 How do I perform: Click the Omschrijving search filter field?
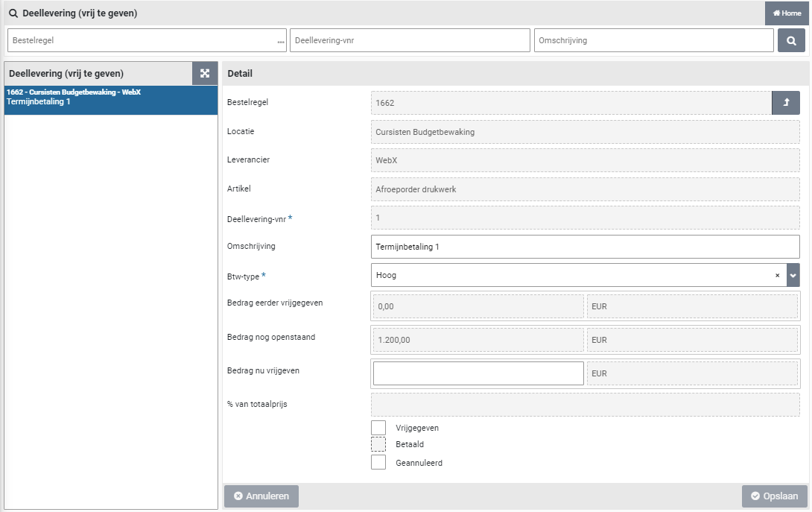653,40
